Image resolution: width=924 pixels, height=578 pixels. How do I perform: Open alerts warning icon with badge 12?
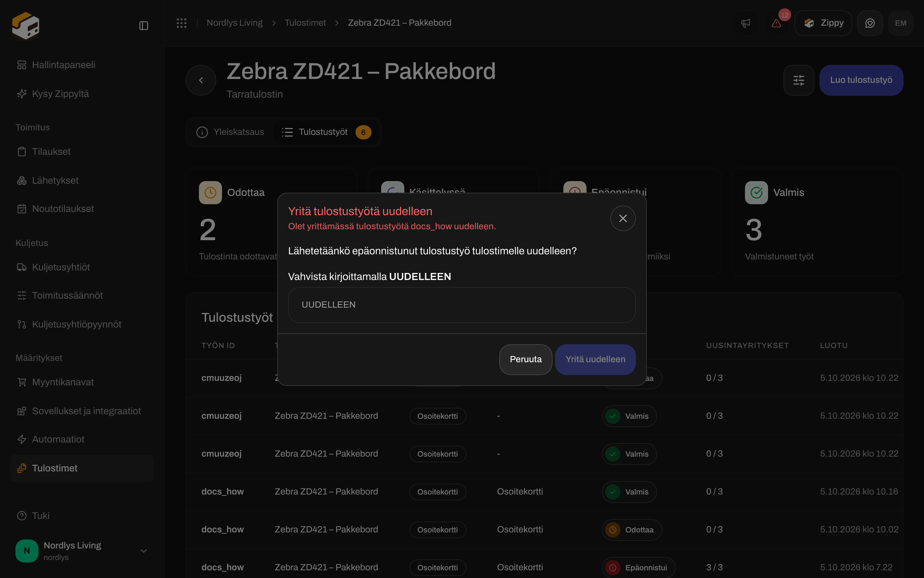(776, 23)
